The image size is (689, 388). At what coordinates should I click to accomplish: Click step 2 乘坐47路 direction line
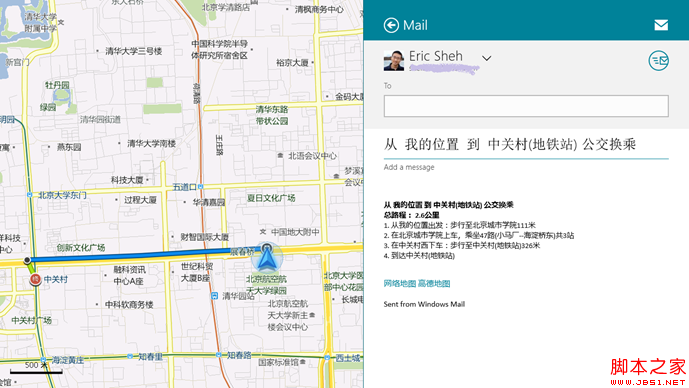click(x=479, y=236)
